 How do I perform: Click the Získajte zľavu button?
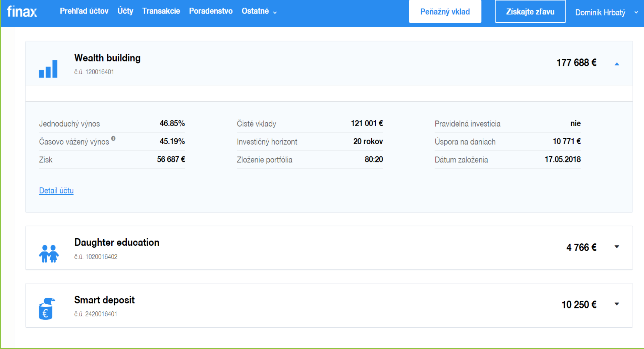[x=530, y=12]
